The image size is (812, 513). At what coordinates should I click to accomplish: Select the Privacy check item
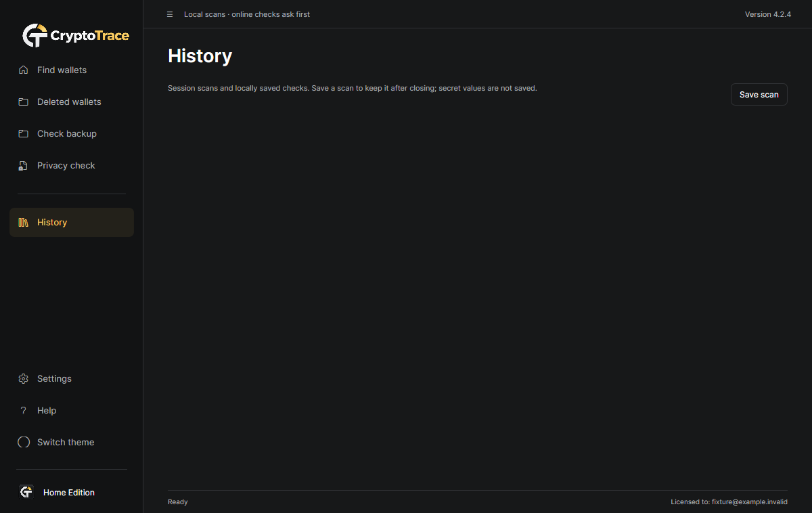pos(72,165)
